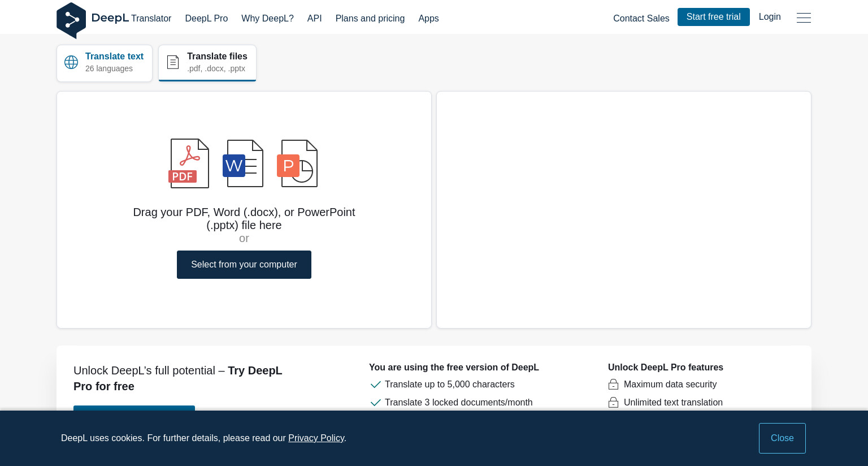The width and height of the screenshot is (868, 466).
Task: Click checkmark beside Translate up to 5,000 characters
Action: tap(375, 385)
